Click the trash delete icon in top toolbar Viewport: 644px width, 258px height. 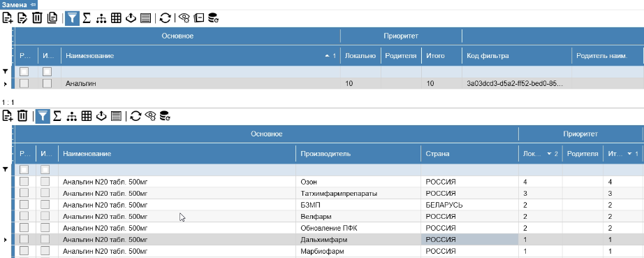click(38, 18)
